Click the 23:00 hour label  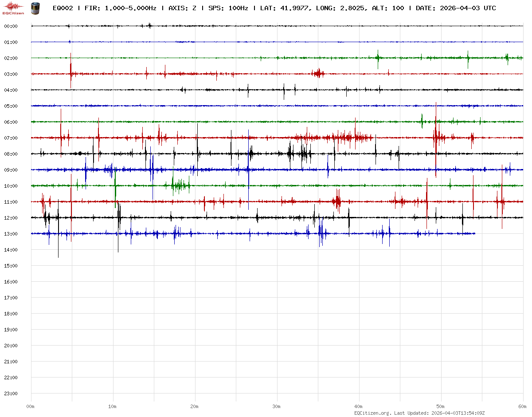[11, 393]
